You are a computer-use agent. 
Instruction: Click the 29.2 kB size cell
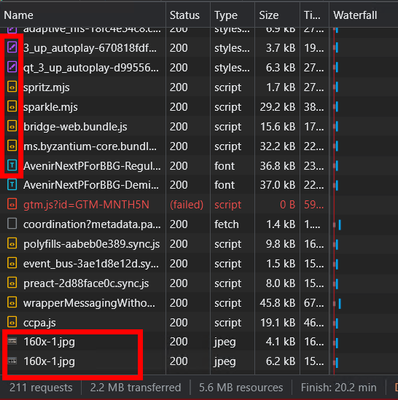tap(278, 107)
